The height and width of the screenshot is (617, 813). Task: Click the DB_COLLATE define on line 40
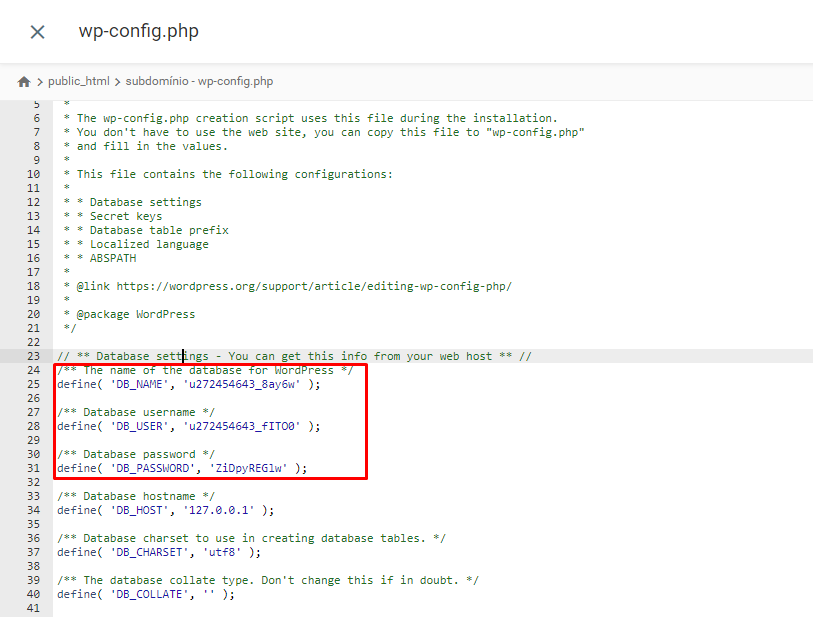(145, 593)
